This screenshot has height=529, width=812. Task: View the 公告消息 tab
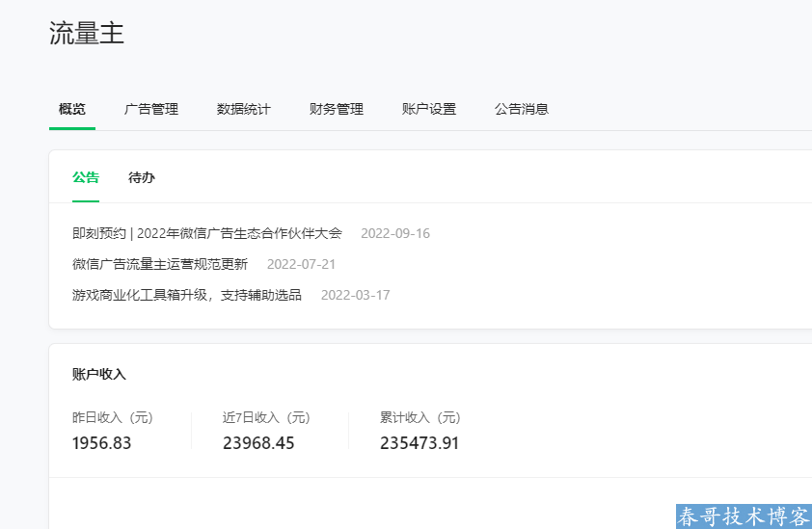(522, 109)
